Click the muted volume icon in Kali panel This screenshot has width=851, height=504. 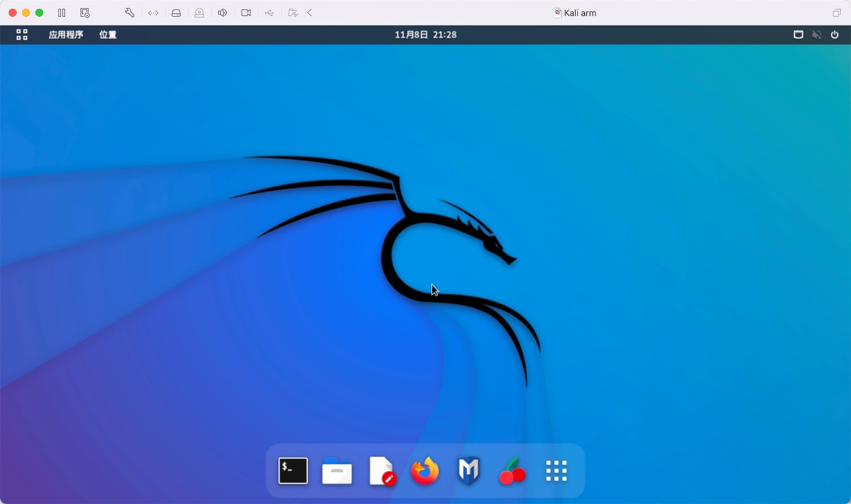[817, 35]
